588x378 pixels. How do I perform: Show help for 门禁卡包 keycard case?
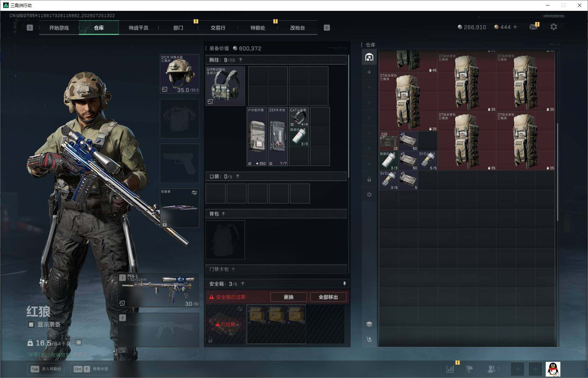click(x=233, y=269)
